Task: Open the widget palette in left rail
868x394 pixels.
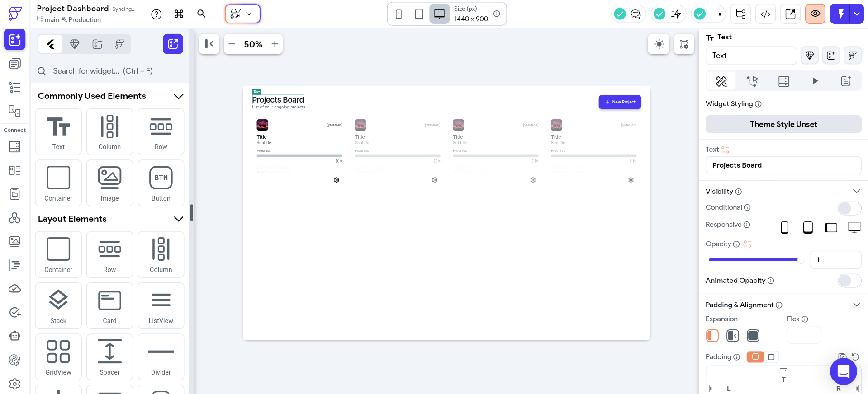Action: (14, 40)
